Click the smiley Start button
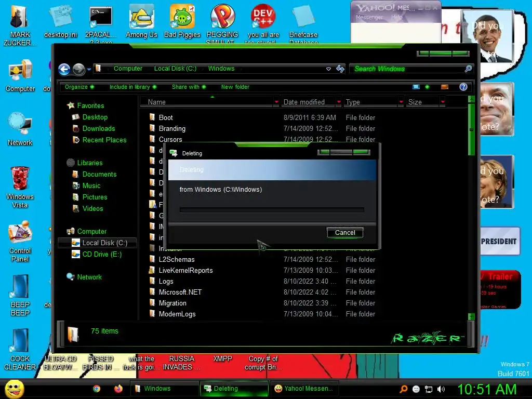Image resolution: width=532 pixels, height=399 pixels. click(x=14, y=389)
